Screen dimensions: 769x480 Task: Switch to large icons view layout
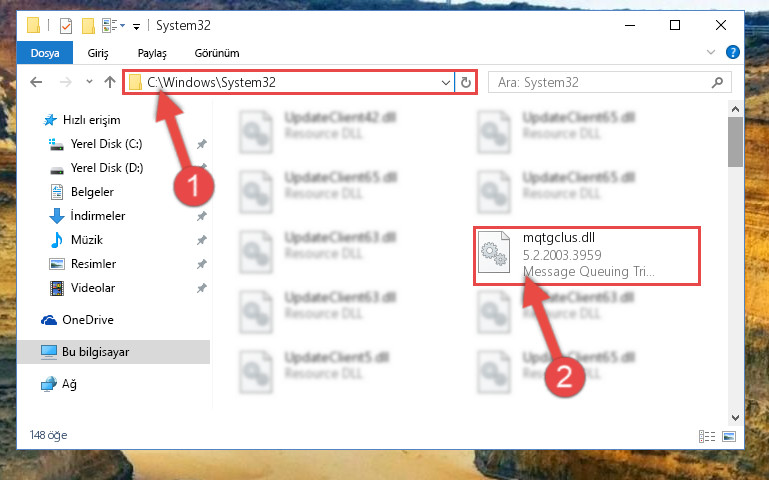click(729, 436)
